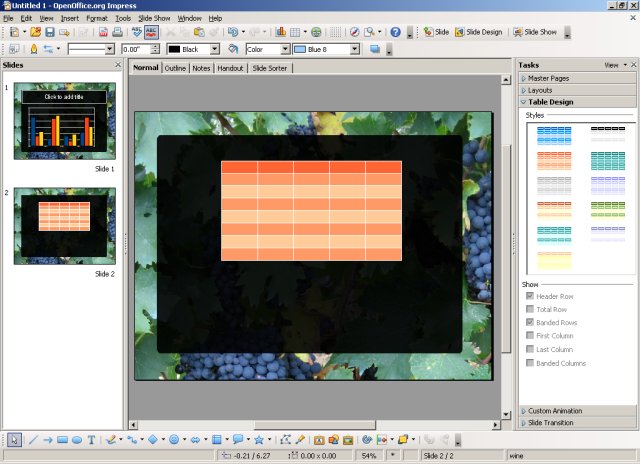Click the Save document icon
Screen dimensions: 640x464
pyautogui.click(x=50, y=32)
